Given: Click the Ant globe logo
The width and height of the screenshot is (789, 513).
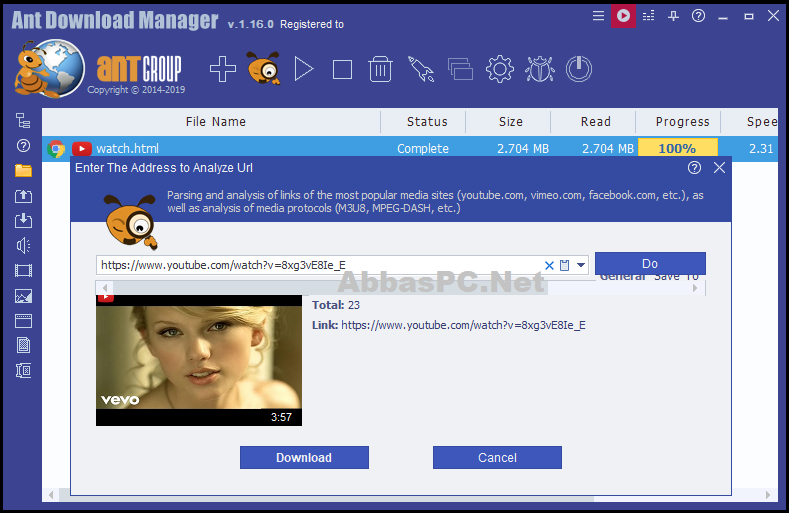Looking at the screenshot, I should (x=50, y=68).
